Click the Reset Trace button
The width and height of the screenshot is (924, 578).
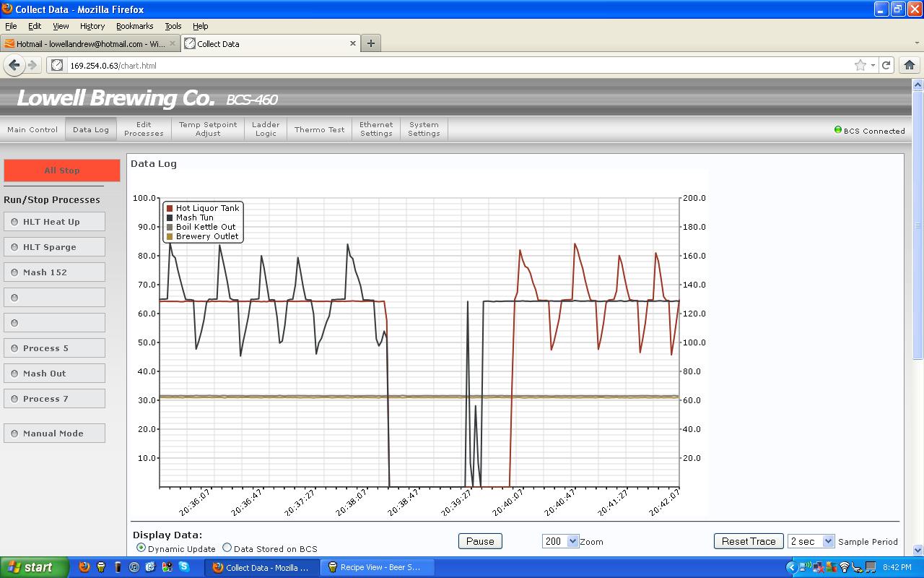(x=749, y=541)
